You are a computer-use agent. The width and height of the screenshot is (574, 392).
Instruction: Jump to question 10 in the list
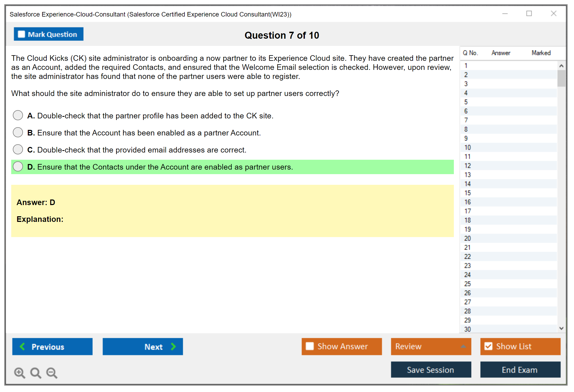click(467, 147)
